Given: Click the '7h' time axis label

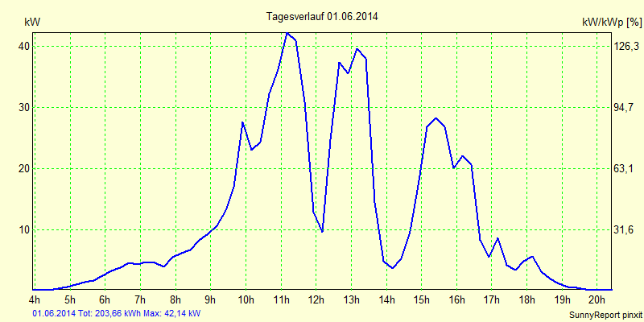Looking at the screenshot, I should [140, 299].
